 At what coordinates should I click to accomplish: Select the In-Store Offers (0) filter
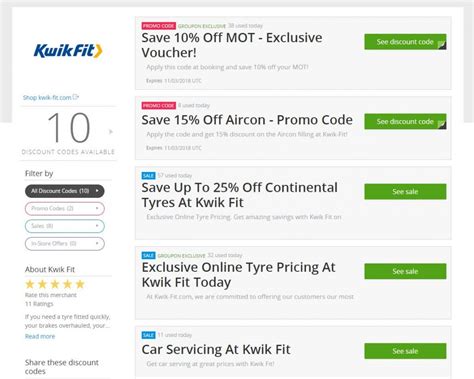point(65,244)
